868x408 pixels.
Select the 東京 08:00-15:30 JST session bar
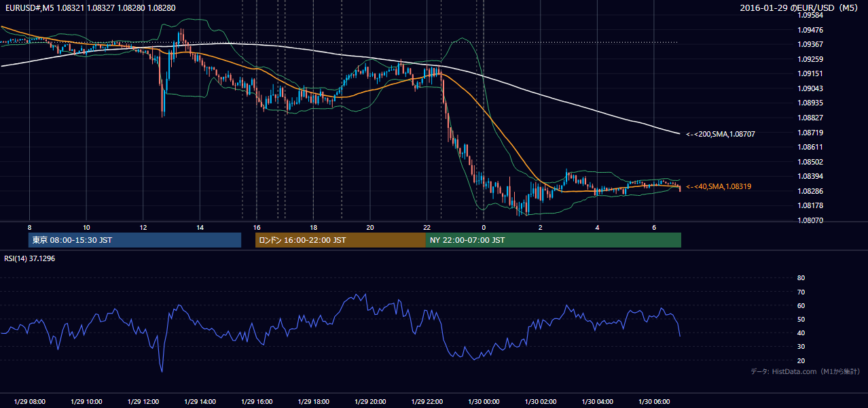tap(134, 240)
